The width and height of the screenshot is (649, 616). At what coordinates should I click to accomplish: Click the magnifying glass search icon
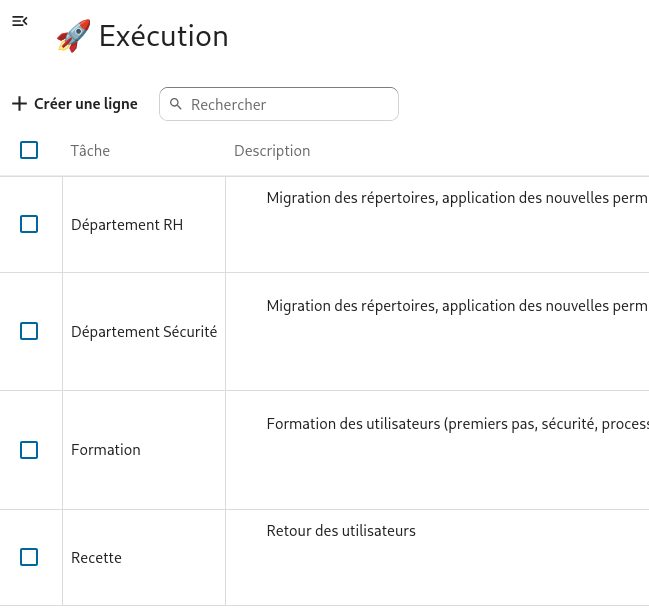coord(176,104)
